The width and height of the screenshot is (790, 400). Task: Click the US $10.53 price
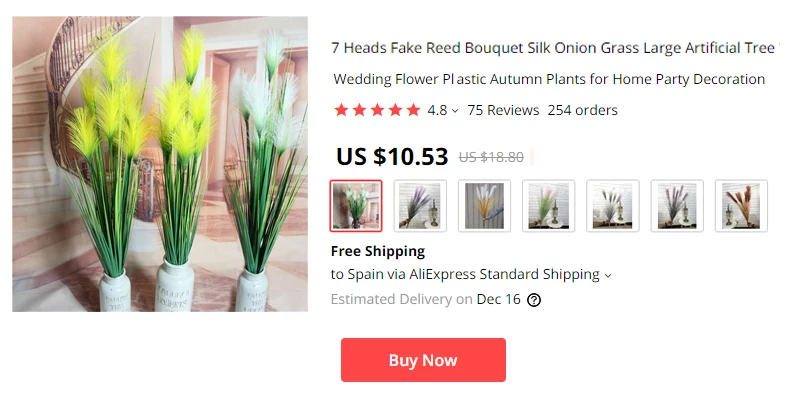pos(392,156)
